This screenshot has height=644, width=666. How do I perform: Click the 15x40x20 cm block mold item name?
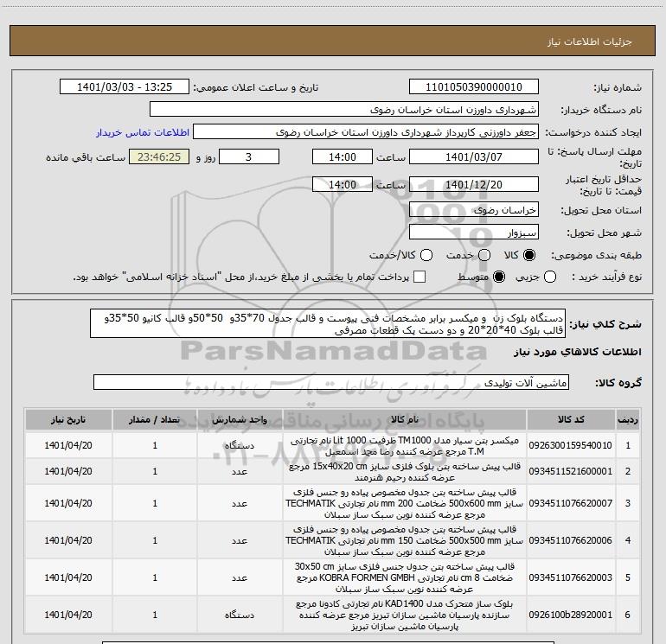point(405,472)
